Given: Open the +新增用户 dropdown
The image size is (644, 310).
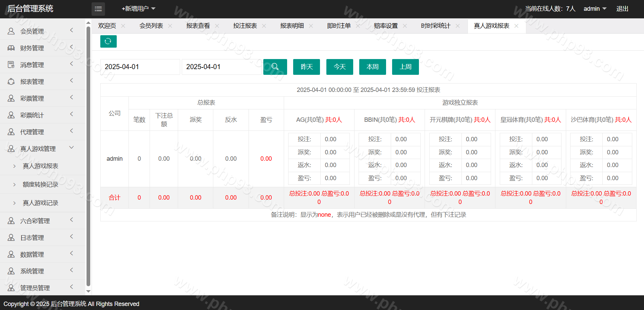Looking at the screenshot, I should click(138, 9).
